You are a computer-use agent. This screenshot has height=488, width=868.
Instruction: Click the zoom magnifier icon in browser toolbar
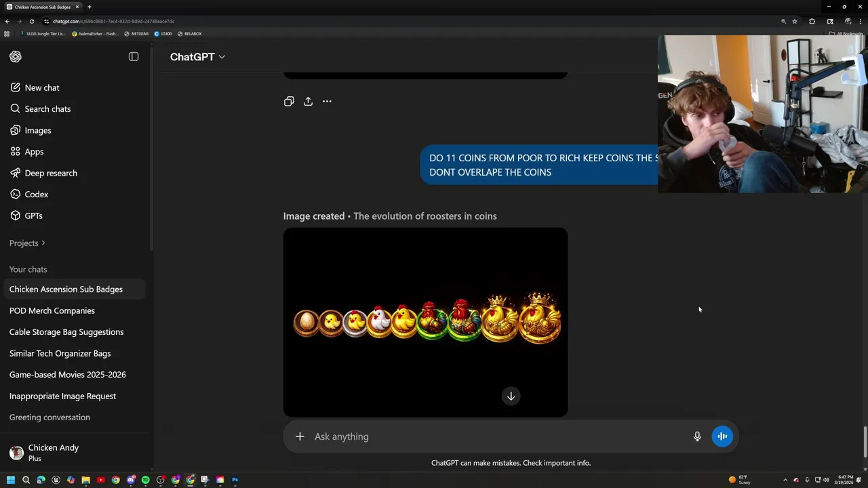click(x=783, y=21)
